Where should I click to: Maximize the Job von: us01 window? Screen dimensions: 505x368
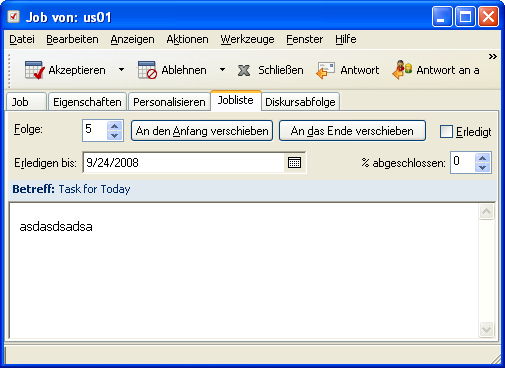[x=465, y=16]
